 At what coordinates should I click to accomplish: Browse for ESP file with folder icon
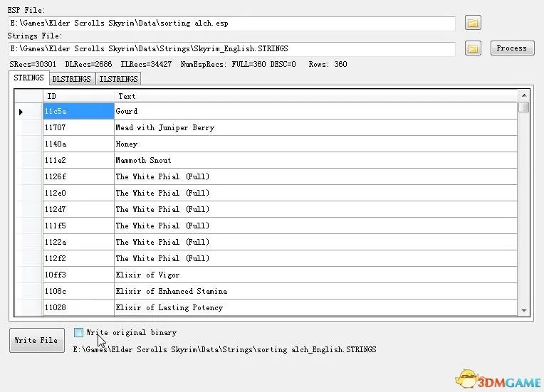click(473, 23)
